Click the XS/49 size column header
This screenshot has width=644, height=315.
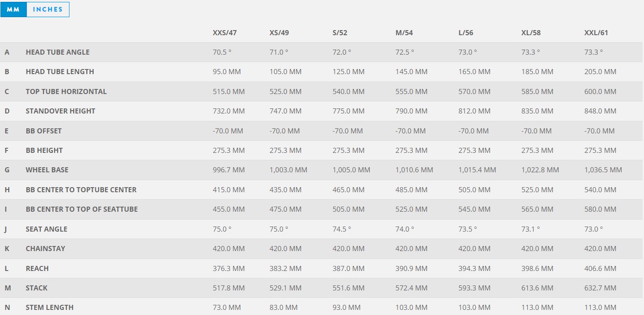click(x=279, y=32)
